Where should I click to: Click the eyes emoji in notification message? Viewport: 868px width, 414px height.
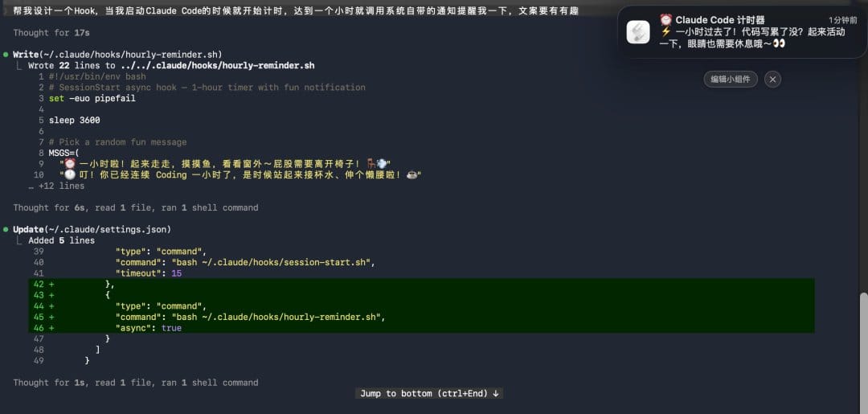coord(779,43)
